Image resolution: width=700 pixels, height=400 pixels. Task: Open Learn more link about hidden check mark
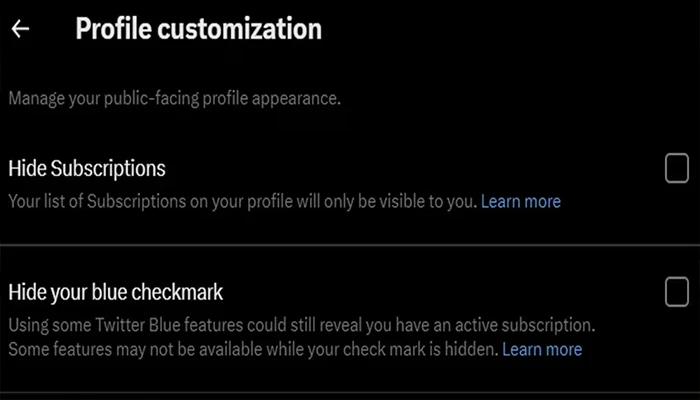[542, 349]
